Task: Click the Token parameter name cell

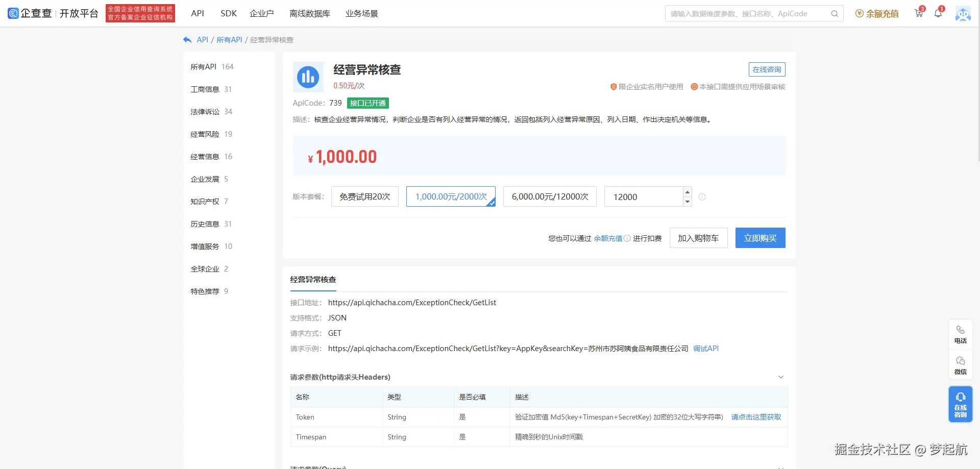Action: pos(336,417)
